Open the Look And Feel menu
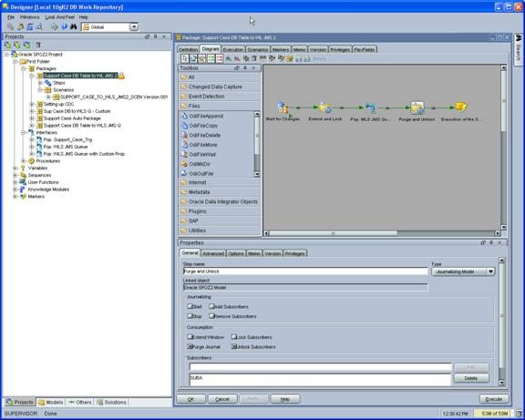 (60, 17)
